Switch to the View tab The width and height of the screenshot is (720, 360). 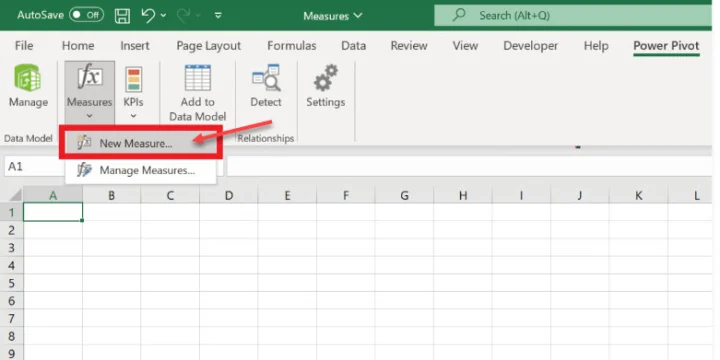(x=465, y=45)
